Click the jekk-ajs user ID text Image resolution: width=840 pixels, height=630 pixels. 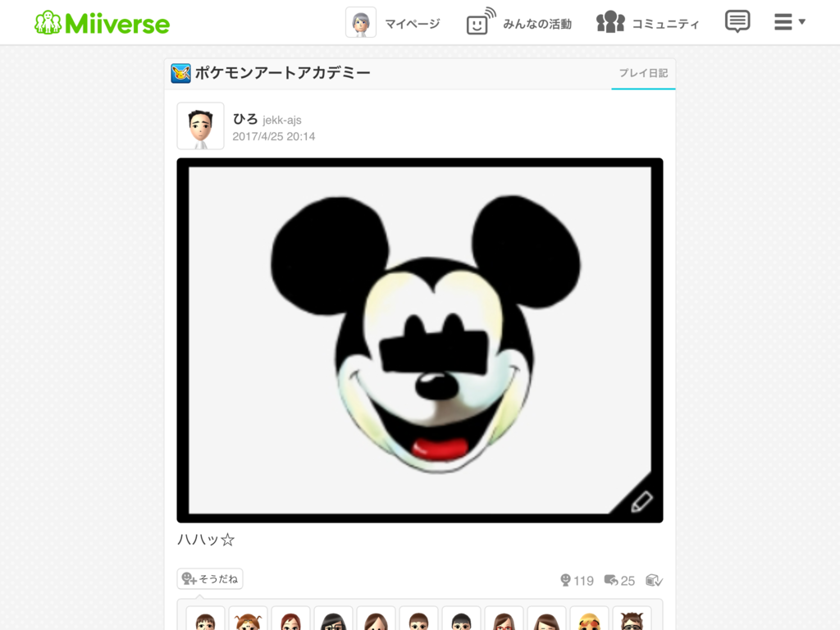pos(282,120)
